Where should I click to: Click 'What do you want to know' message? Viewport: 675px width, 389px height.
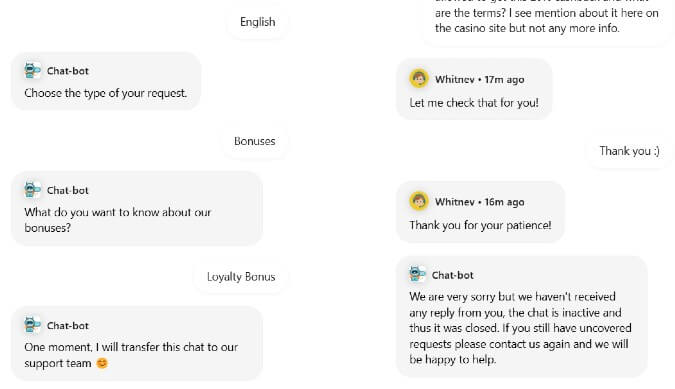pos(118,220)
